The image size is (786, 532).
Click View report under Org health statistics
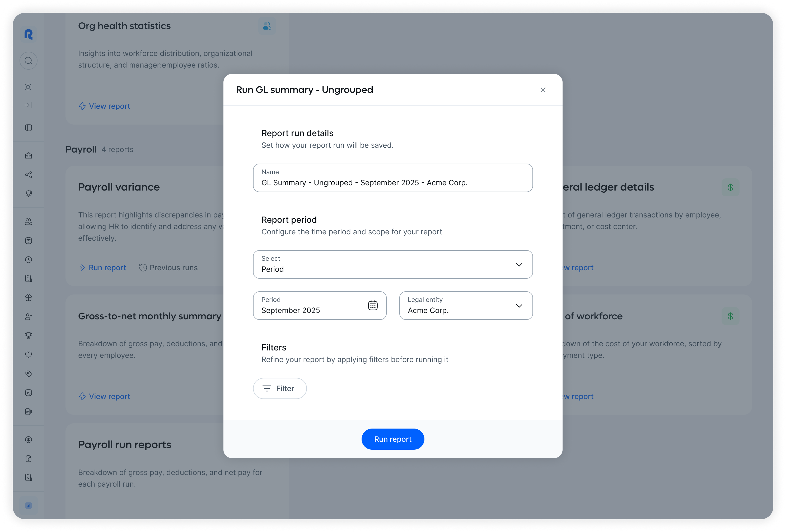tap(105, 106)
